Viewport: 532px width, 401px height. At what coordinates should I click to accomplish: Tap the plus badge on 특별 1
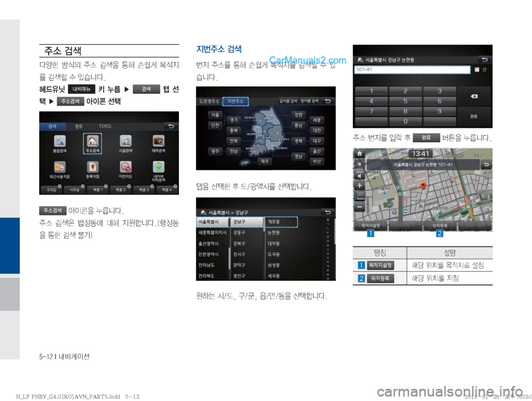tap(106, 186)
